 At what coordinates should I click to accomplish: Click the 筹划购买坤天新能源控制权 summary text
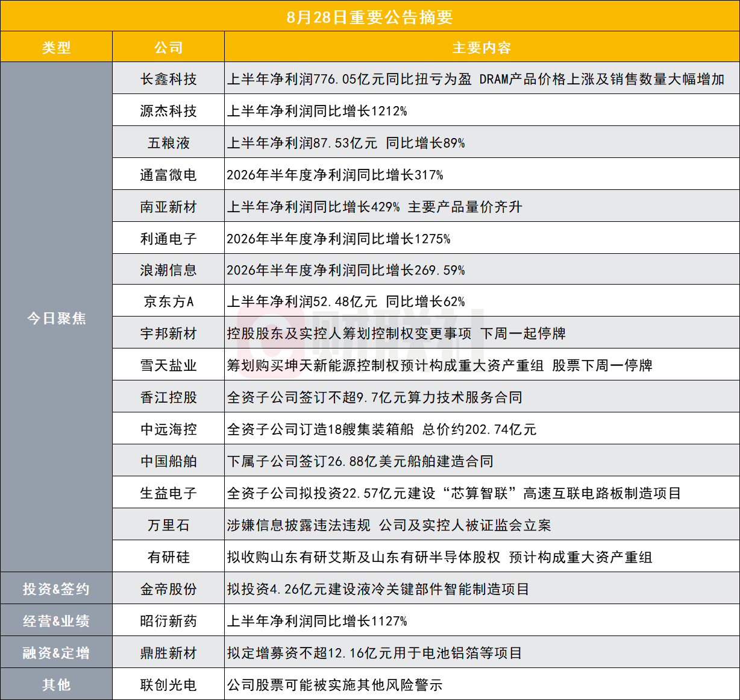[440, 365]
